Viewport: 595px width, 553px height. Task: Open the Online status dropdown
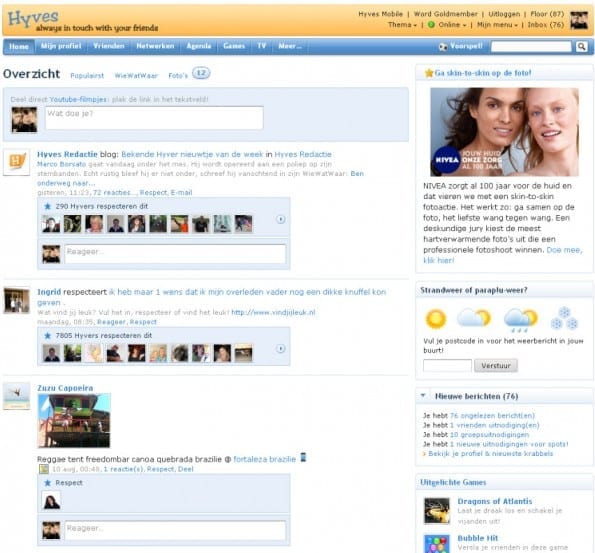[x=452, y=25]
